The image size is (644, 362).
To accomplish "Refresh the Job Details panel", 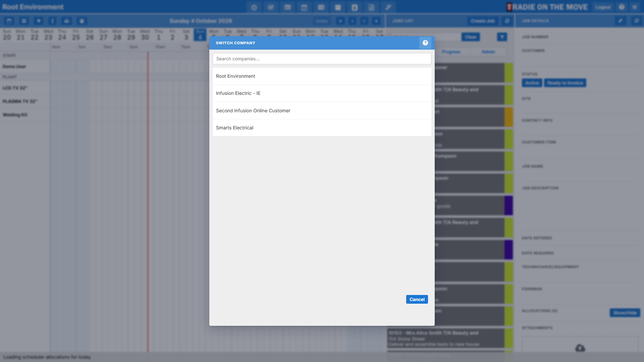I will coord(636,21).
